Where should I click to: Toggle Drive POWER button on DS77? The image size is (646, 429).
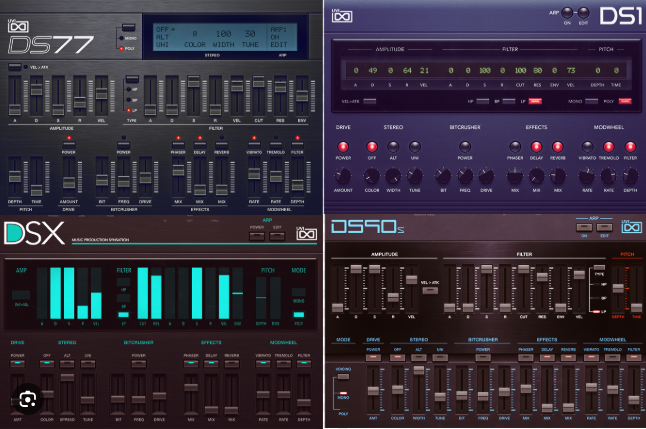pyautogui.click(x=69, y=145)
